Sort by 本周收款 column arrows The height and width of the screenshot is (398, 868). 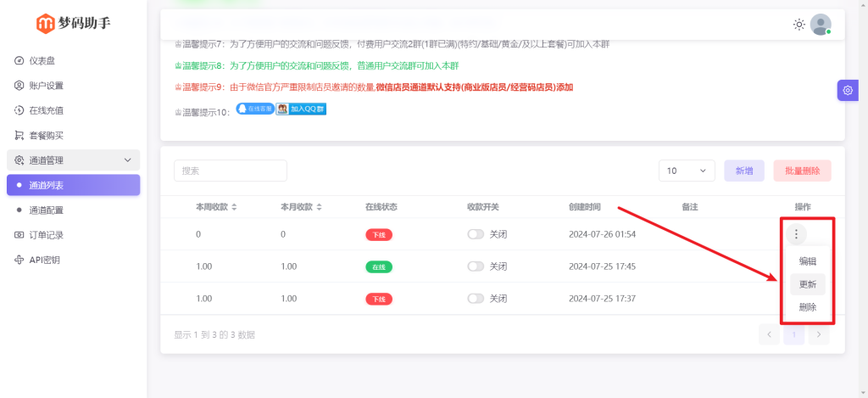(x=234, y=207)
